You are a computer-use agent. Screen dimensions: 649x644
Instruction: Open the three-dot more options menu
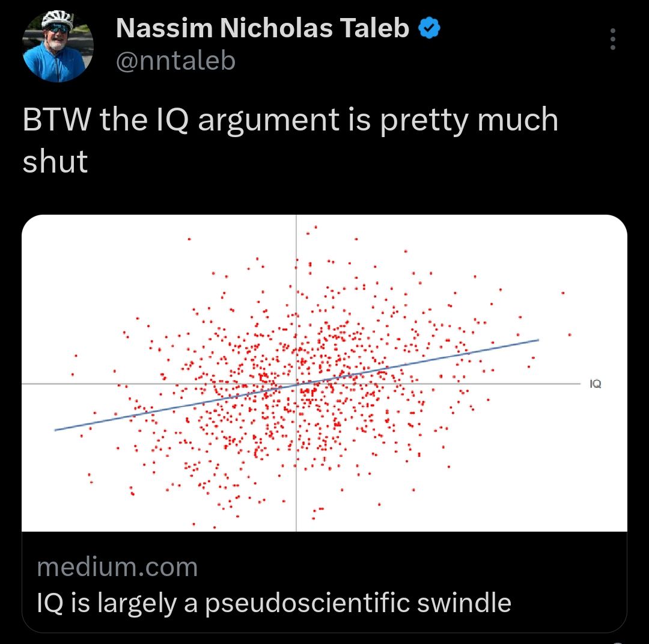612,39
